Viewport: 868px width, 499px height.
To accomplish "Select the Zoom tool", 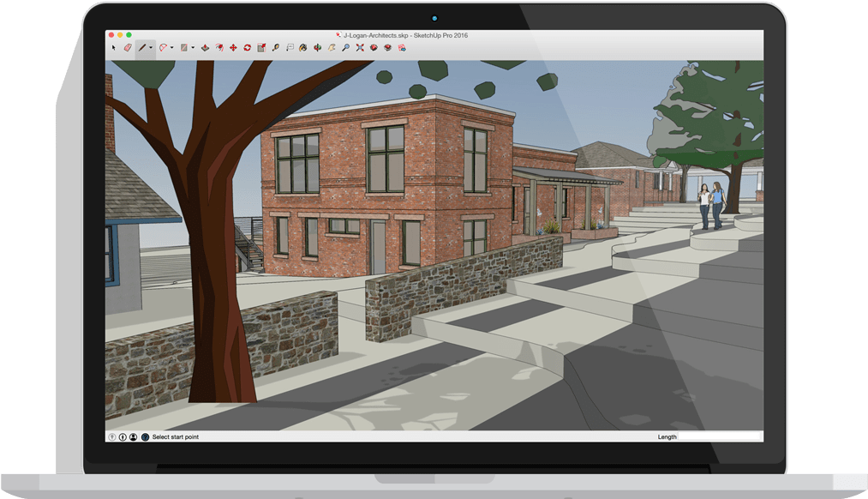I will pos(344,49).
